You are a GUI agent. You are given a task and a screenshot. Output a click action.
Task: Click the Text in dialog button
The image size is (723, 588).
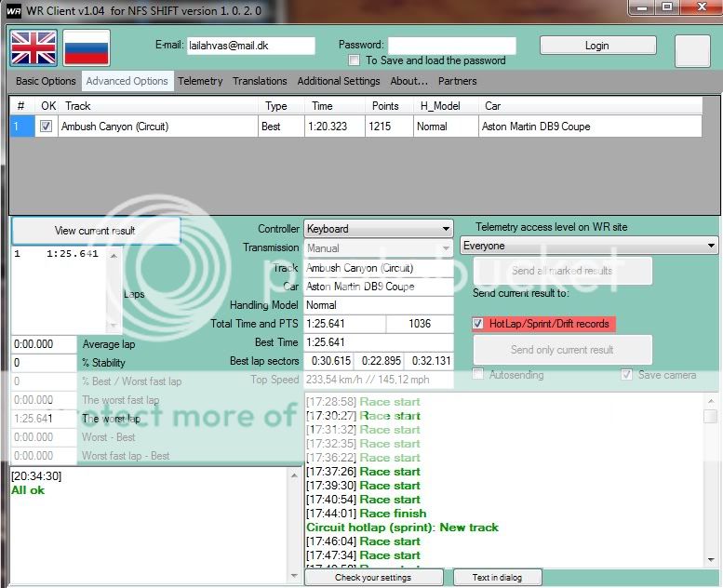pos(497,578)
